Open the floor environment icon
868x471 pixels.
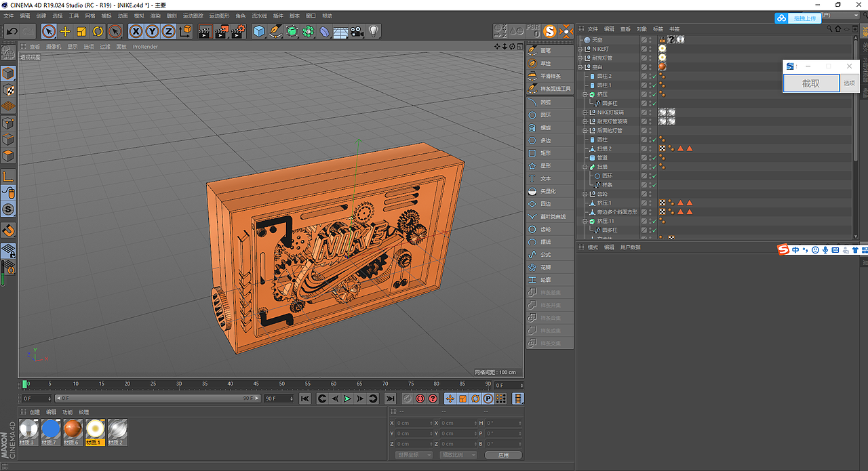tap(341, 31)
